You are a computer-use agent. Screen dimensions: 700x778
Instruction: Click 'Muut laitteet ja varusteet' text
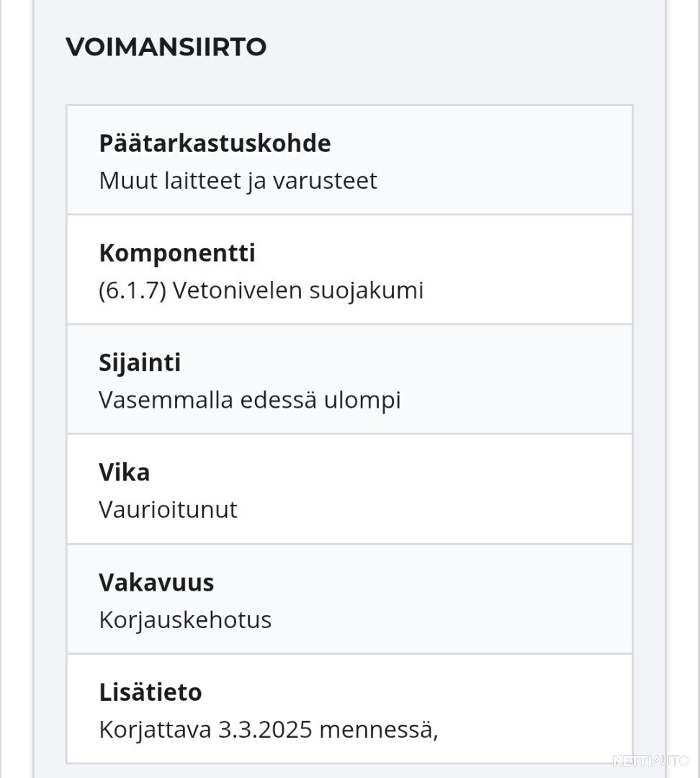coord(238,180)
